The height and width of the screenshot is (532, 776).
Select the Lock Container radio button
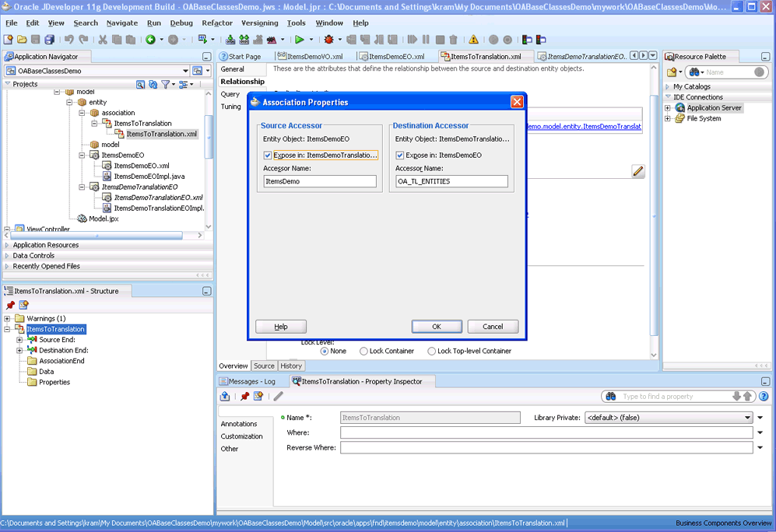(x=363, y=351)
